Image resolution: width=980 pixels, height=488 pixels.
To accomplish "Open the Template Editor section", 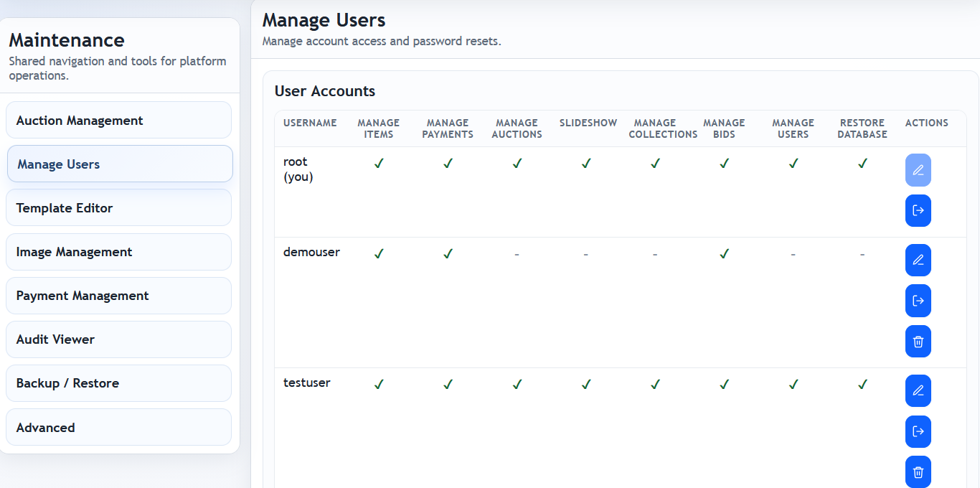I will click(x=118, y=207).
